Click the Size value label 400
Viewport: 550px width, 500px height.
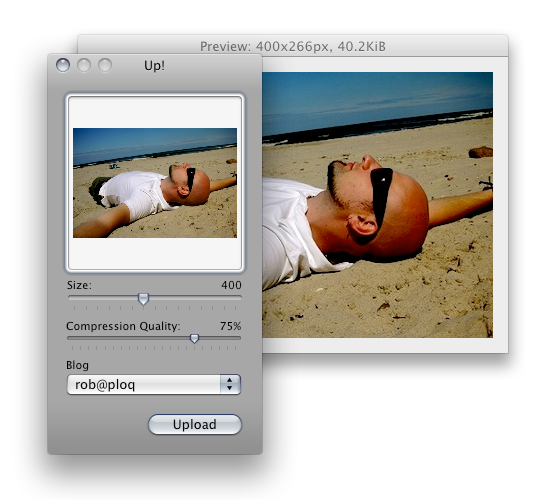[x=231, y=285]
